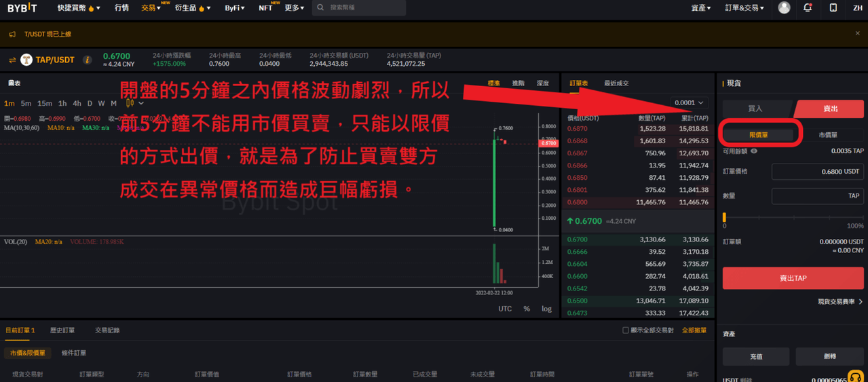Screen dimensions: 868x382
Task: Click the 劃轉 transfer button
Action: pos(829,356)
